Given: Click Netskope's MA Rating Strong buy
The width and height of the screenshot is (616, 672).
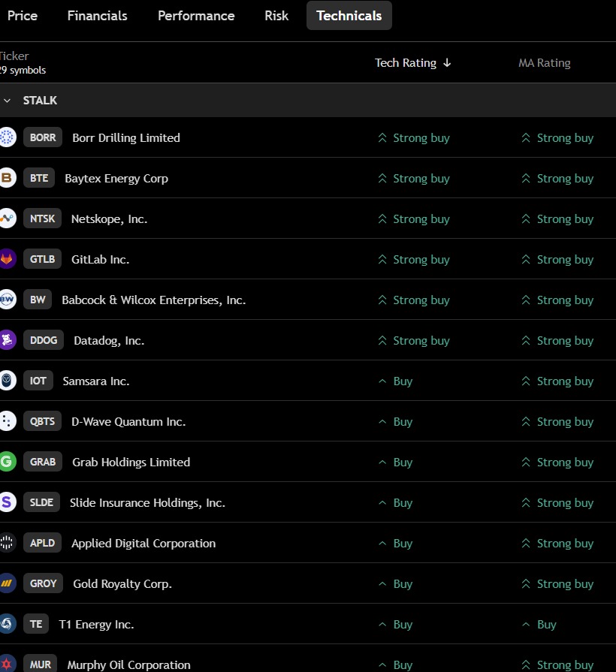Looking at the screenshot, I should tap(557, 218).
